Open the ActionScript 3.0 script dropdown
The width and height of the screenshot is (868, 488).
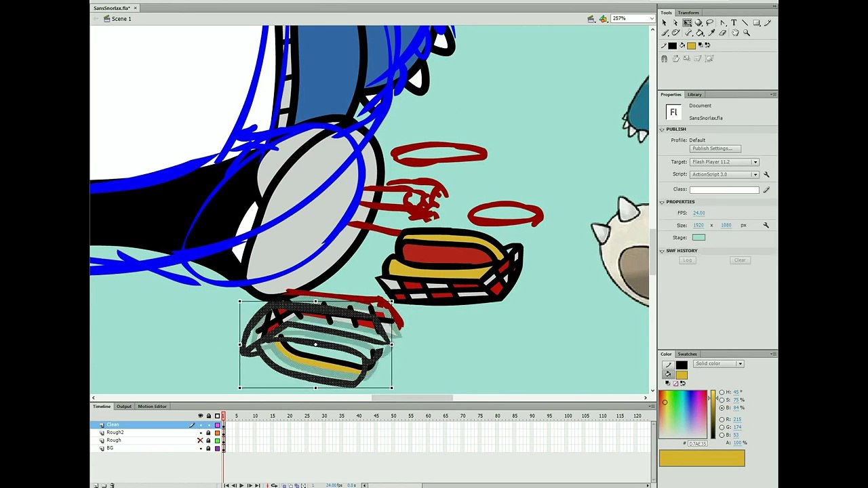[755, 174]
